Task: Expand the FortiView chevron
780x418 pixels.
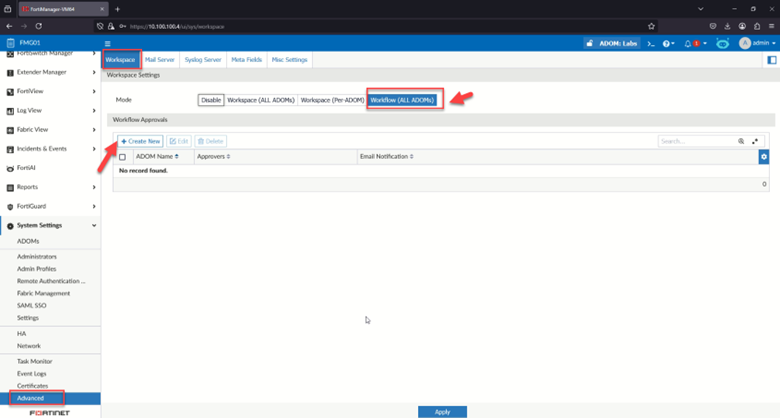Action: [94, 92]
